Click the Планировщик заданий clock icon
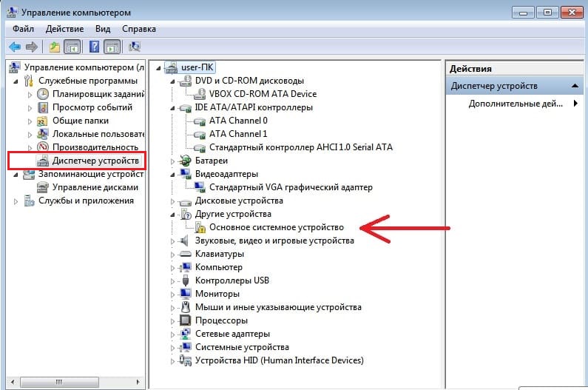This screenshot has height=390, width=588. pyautogui.click(x=43, y=94)
